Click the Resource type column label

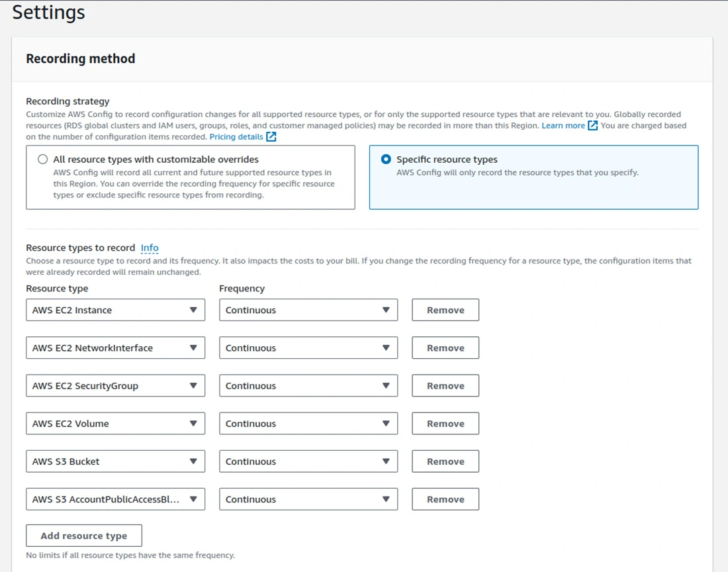(57, 289)
